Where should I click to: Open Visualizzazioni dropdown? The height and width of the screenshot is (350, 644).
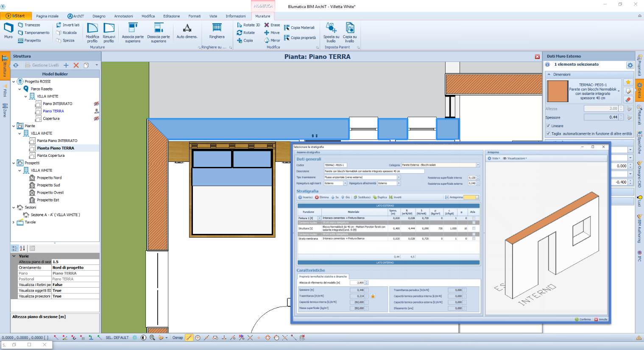coord(515,158)
